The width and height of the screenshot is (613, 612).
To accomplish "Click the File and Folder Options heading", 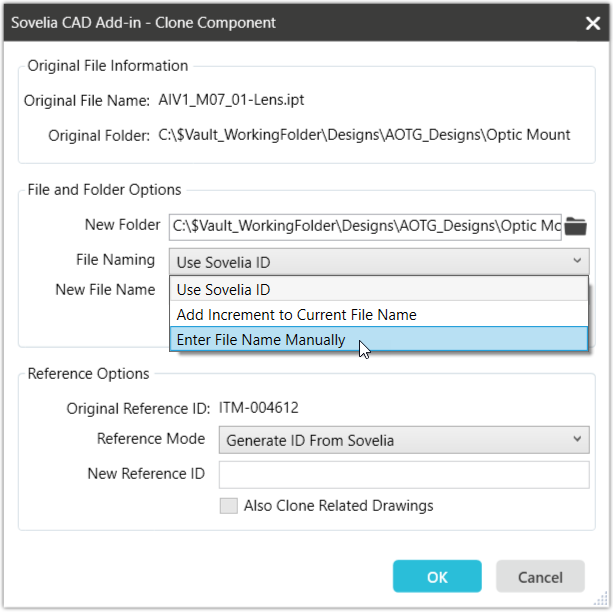I will 104,190.
